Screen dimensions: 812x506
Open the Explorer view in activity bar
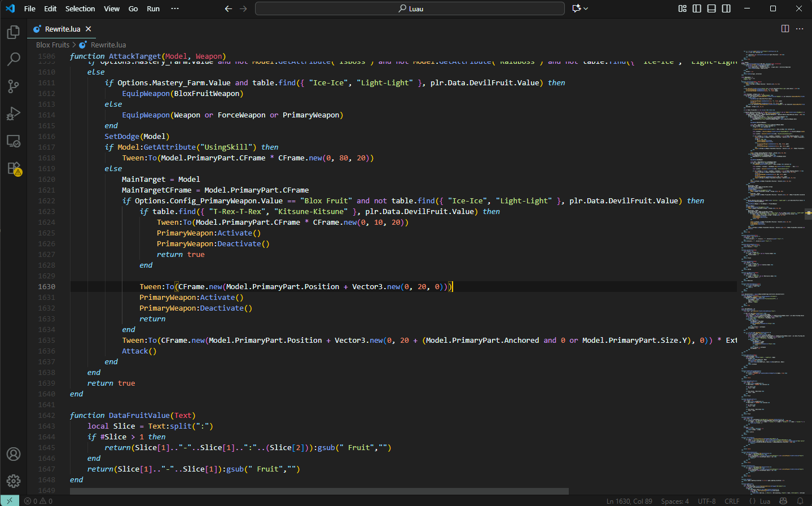coord(14,32)
